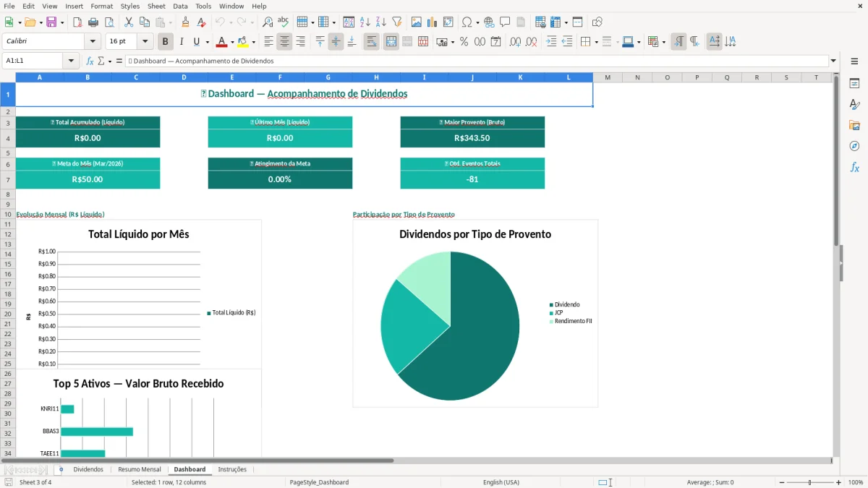The image size is (868, 488).
Task: Click the Spelling check icon
Action: tap(283, 22)
